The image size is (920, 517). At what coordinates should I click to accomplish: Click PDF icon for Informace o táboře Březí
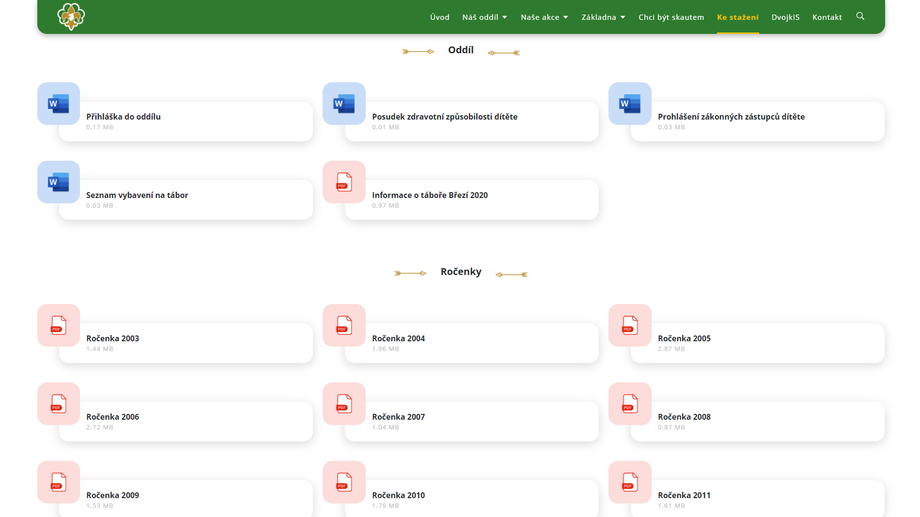[x=344, y=182]
